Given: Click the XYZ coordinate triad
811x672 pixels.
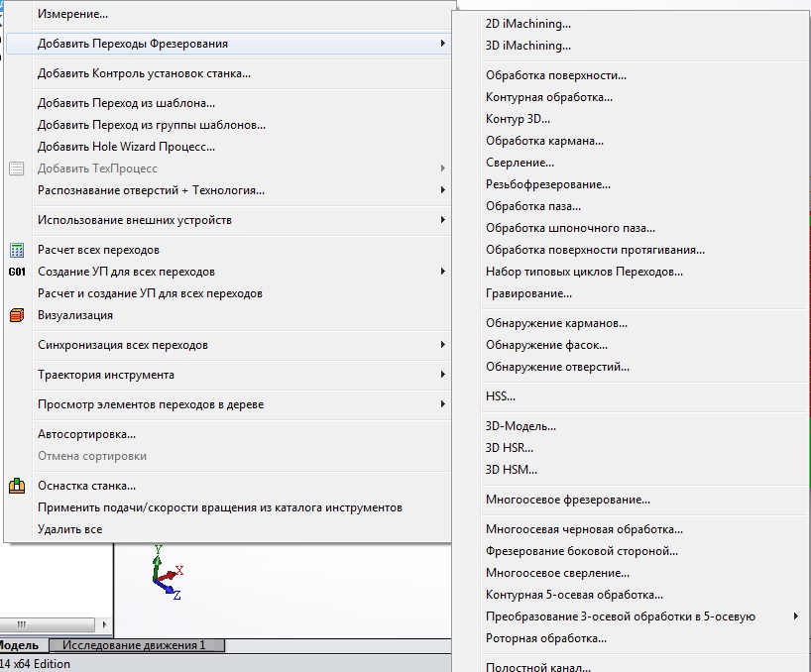Looking at the screenshot, I should tap(168, 572).
